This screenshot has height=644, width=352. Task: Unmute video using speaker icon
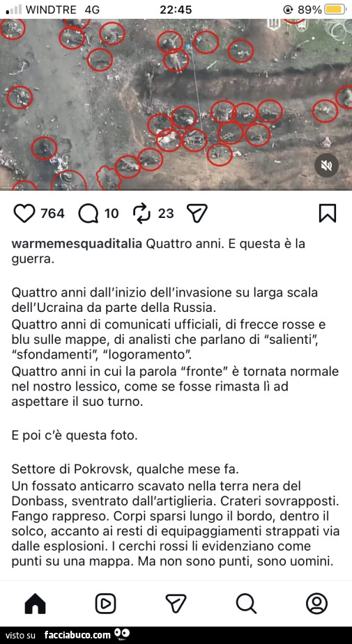pyautogui.click(x=326, y=166)
